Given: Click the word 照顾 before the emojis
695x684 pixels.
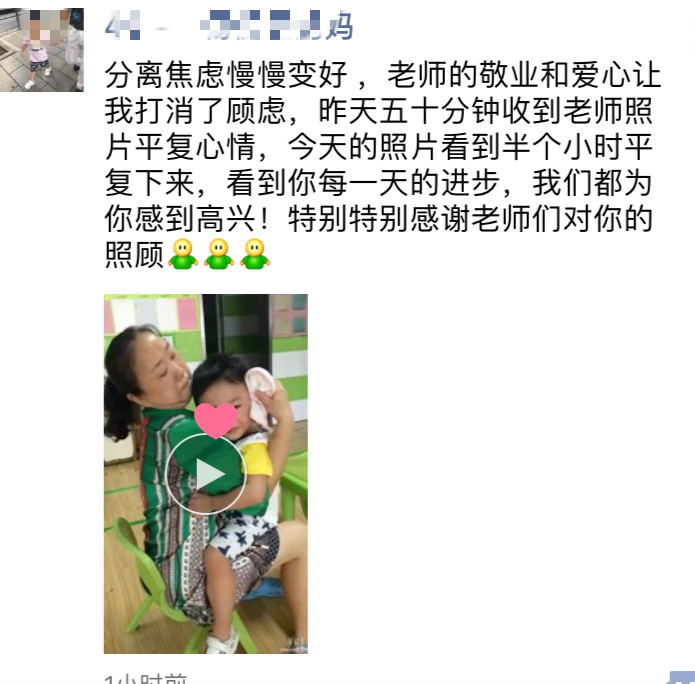Looking at the screenshot, I should coord(134,254).
